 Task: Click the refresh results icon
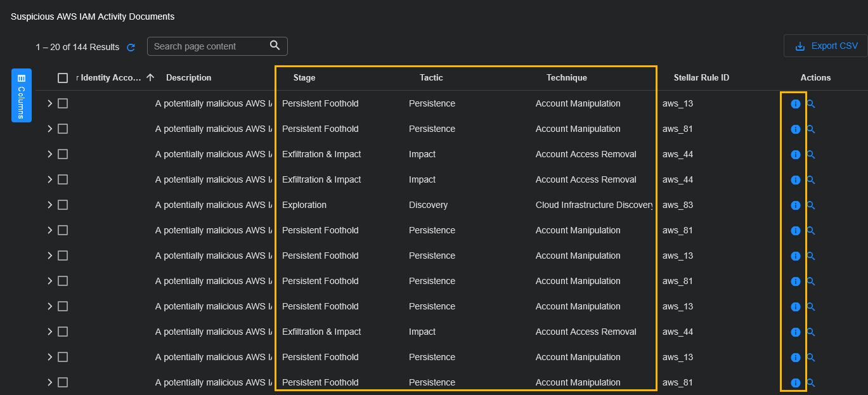pos(131,48)
